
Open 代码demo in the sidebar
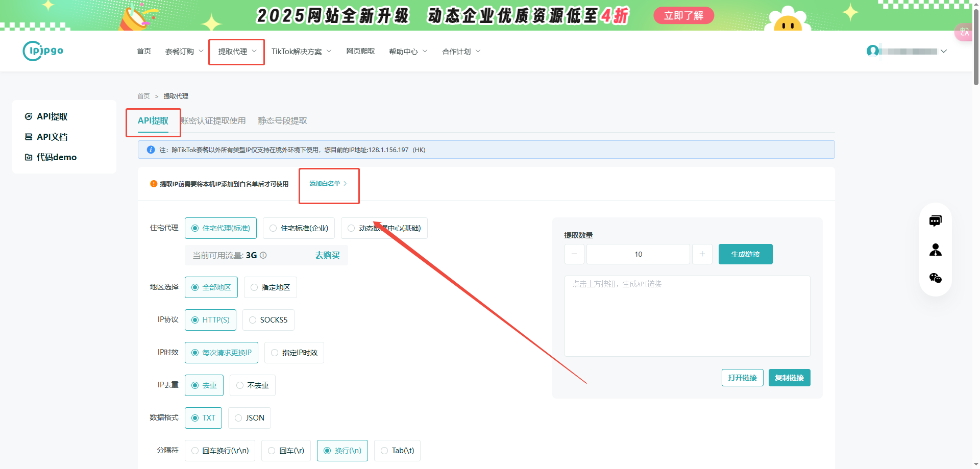[51, 157]
